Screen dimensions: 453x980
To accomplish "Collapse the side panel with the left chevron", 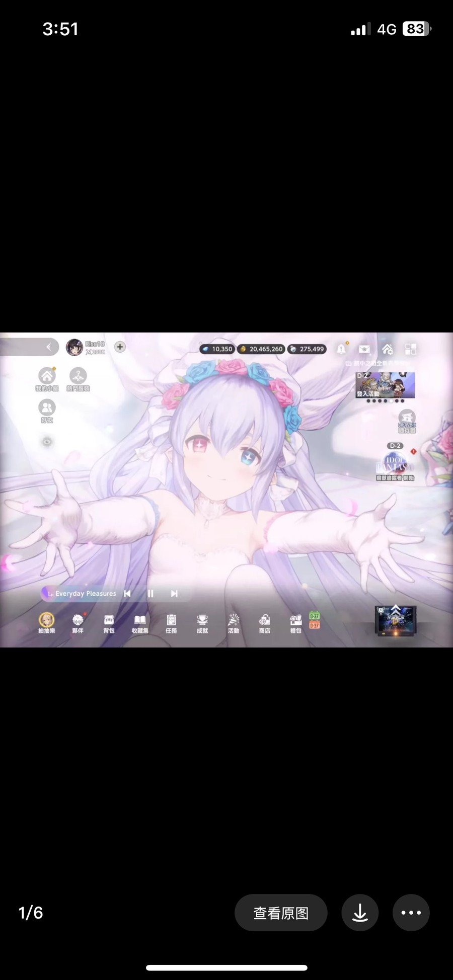I will 48,347.
